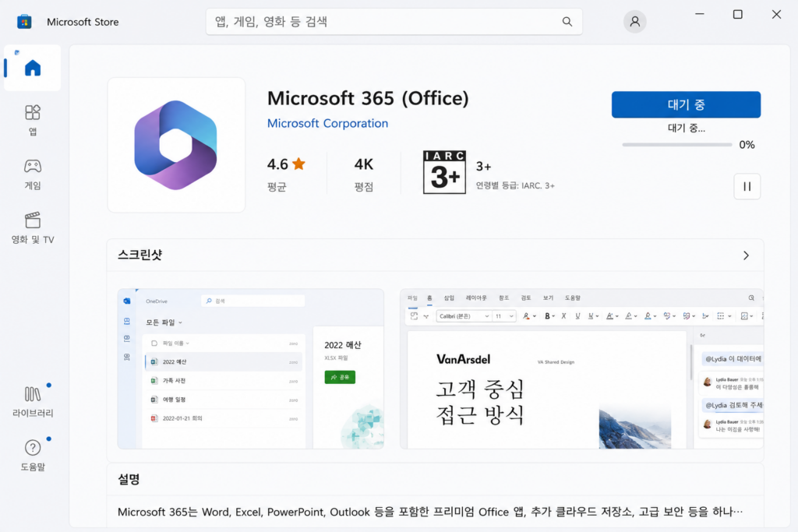Open the 게임 (Games) section
The image size is (798, 532).
click(x=33, y=174)
